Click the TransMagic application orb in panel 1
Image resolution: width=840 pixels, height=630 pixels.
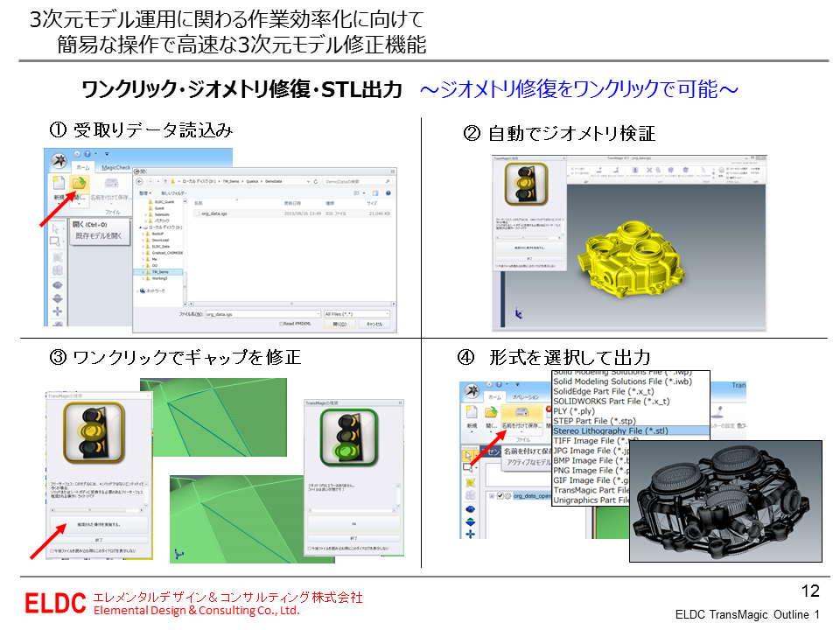pyautogui.click(x=59, y=159)
